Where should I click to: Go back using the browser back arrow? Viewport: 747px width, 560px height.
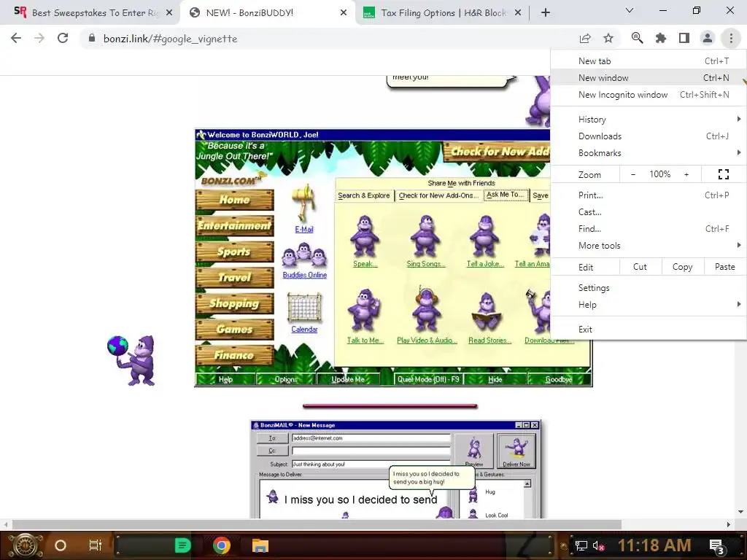(x=16, y=39)
